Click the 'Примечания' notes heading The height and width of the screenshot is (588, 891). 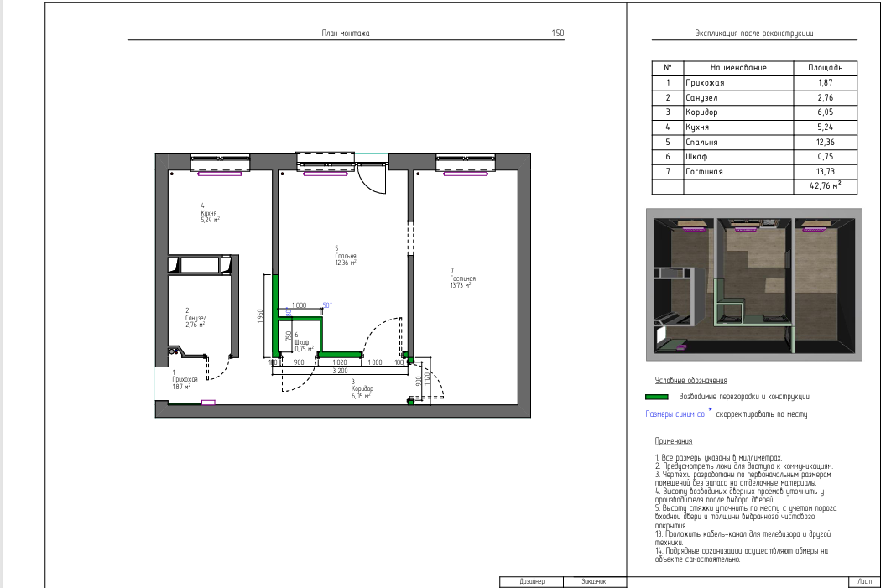click(x=674, y=441)
